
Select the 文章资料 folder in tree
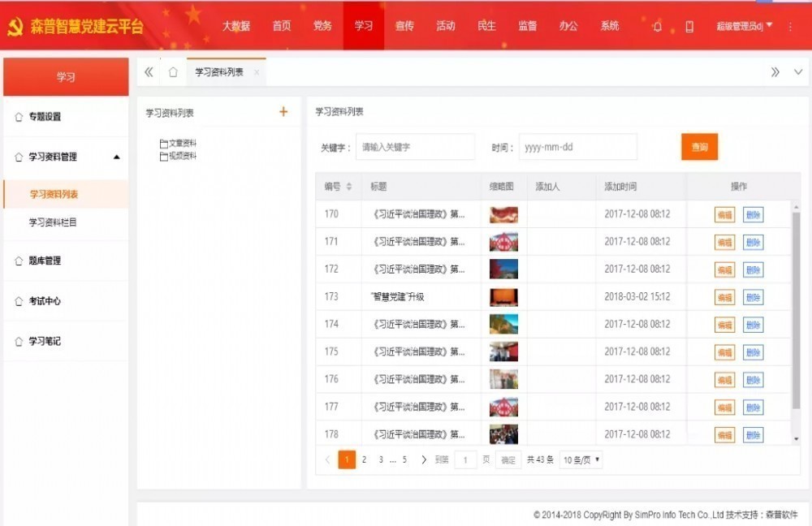click(x=182, y=143)
